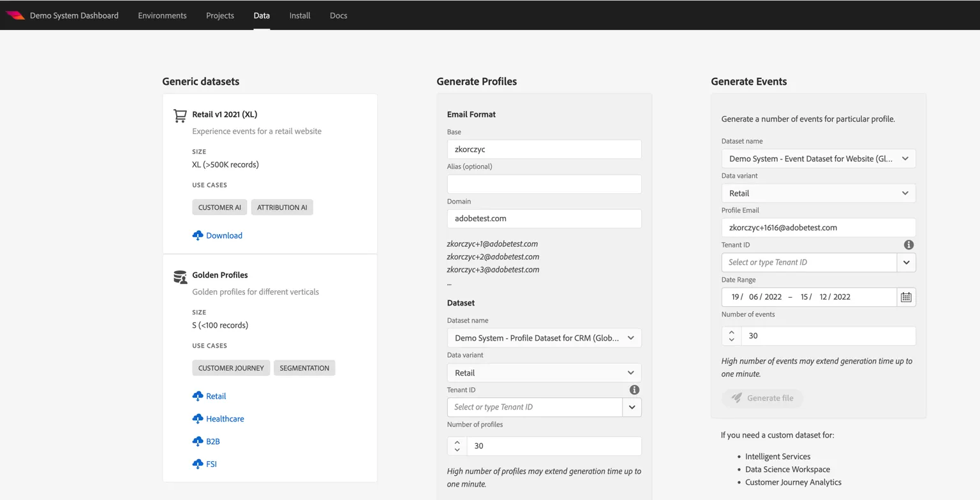The height and width of the screenshot is (500, 980).
Task: Click the Base email input field
Action: click(544, 149)
